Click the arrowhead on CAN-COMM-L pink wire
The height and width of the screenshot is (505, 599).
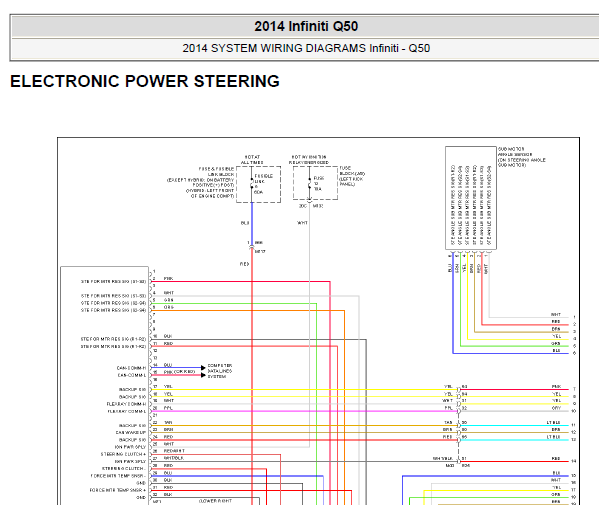point(203,375)
